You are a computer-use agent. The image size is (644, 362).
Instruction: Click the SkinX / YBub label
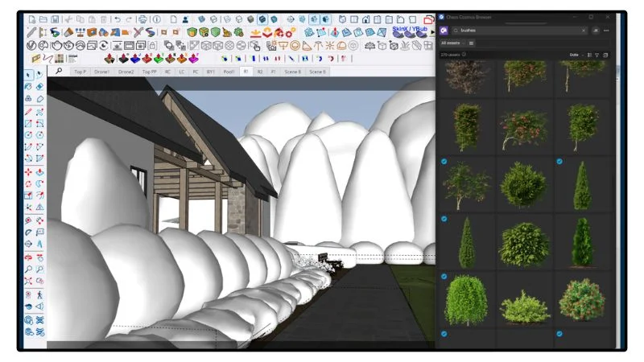pyautogui.click(x=410, y=29)
